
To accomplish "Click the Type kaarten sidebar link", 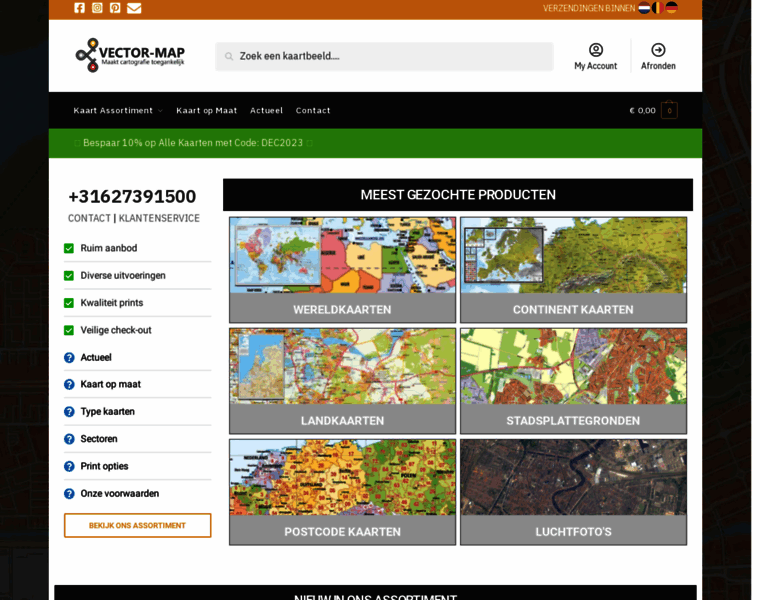I will coord(108,412).
